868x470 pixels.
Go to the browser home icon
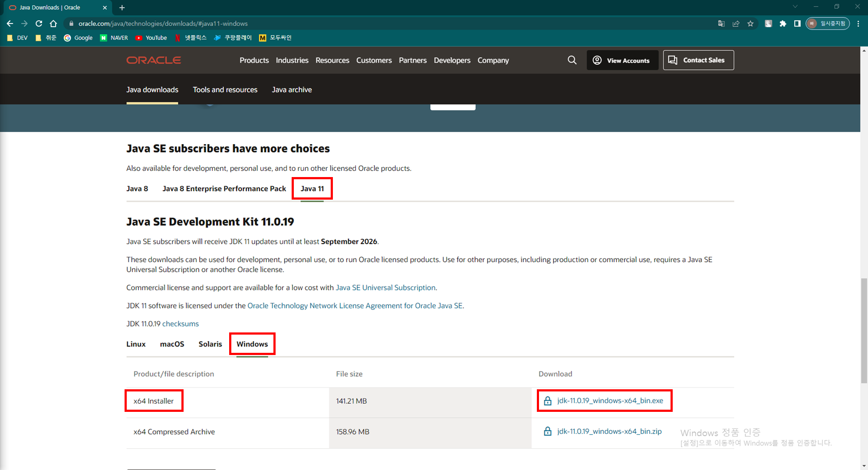[53, 23]
